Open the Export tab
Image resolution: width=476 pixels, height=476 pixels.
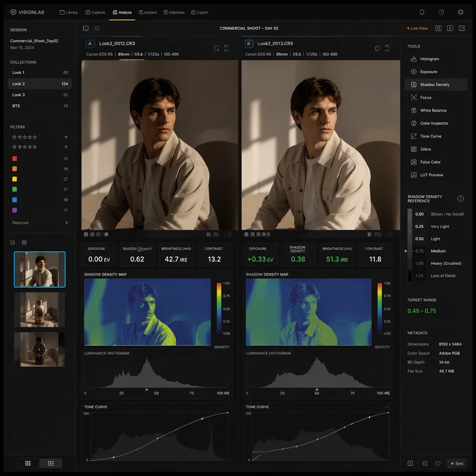200,13
